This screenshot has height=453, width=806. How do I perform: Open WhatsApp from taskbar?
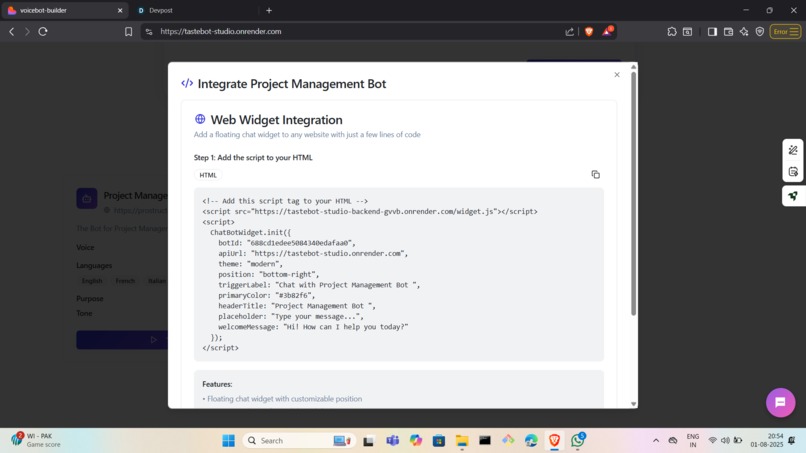pyautogui.click(x=578, y=440)
